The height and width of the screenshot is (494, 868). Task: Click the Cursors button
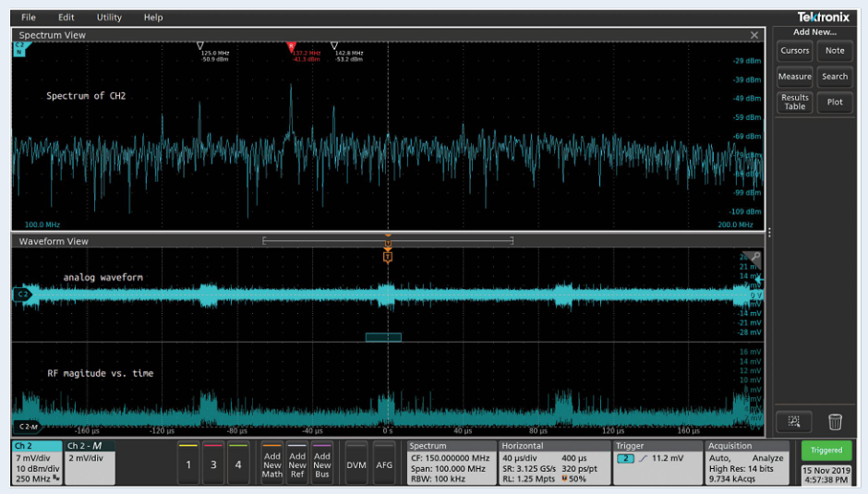(794, 51)
